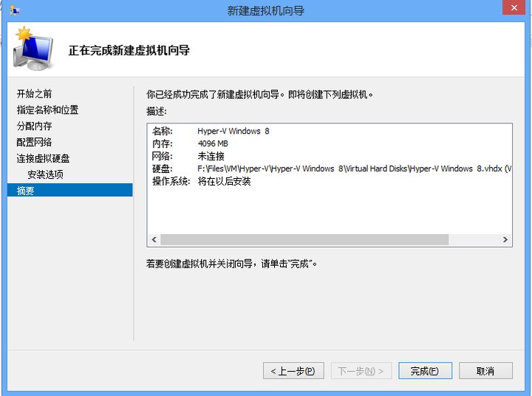Click the "名称:" label in description

[x=162, y=131]
